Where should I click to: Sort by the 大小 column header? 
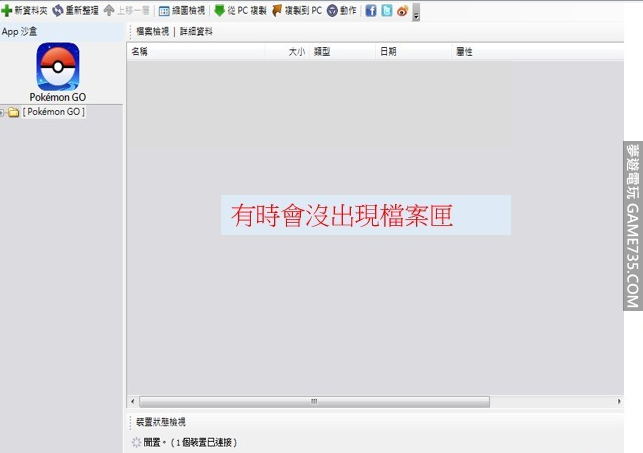pyautogui.click(x=287, y=52)
